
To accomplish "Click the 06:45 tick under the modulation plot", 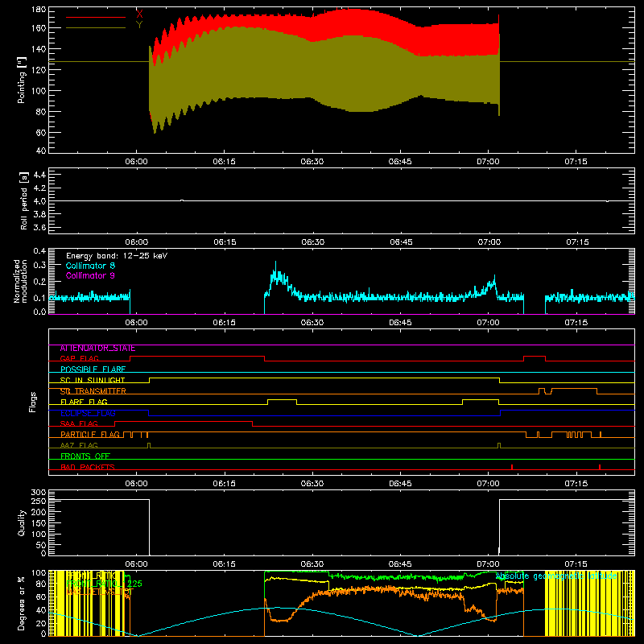I will coord(400,323).
